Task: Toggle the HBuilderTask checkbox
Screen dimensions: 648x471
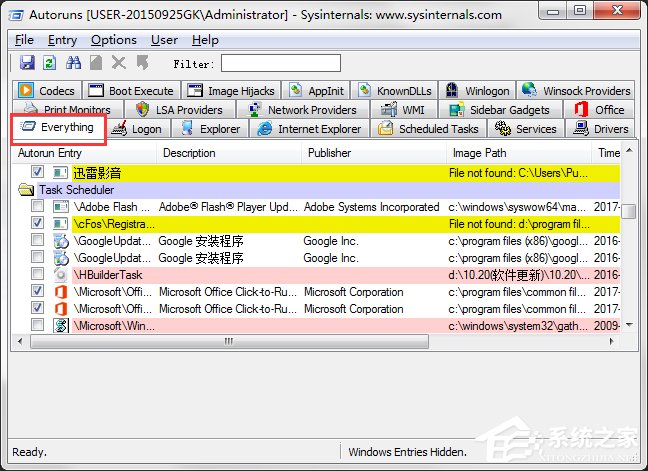Action: pyautogui.click(x=38, y=275)
